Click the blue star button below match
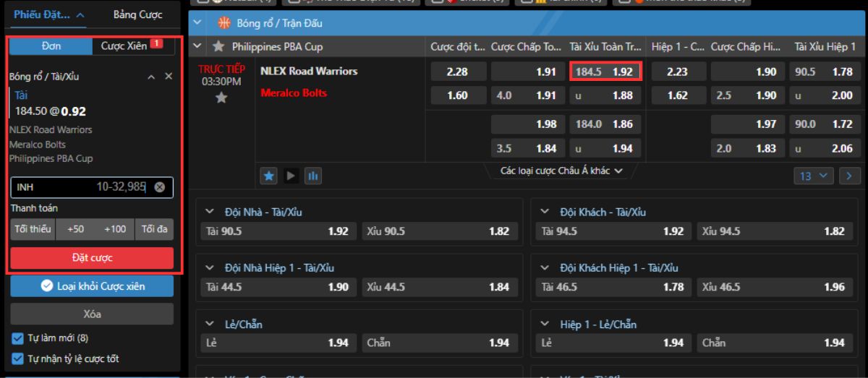The height and width of the screenshot is (378, 868). pyautogui.click(x=270, y=175)
